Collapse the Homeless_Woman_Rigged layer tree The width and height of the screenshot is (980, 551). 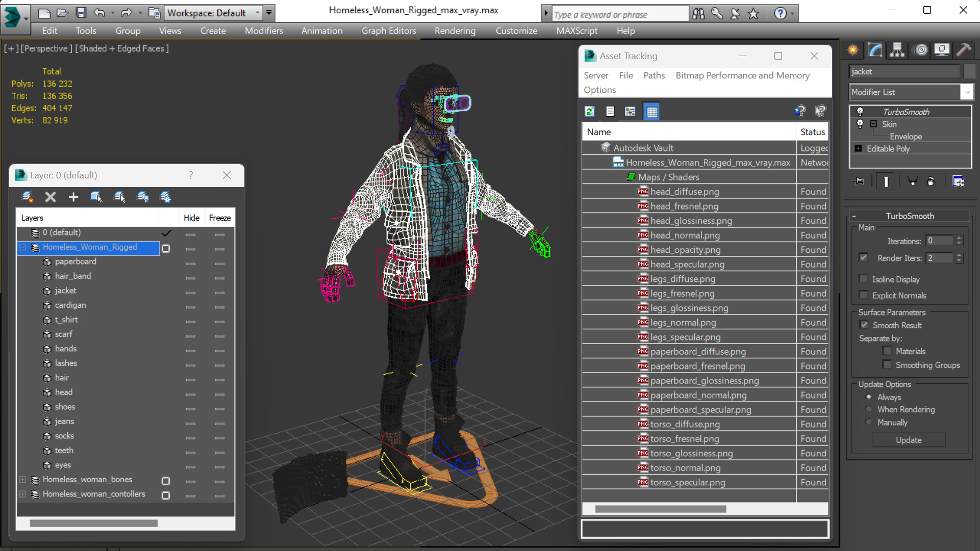point(22,247)
